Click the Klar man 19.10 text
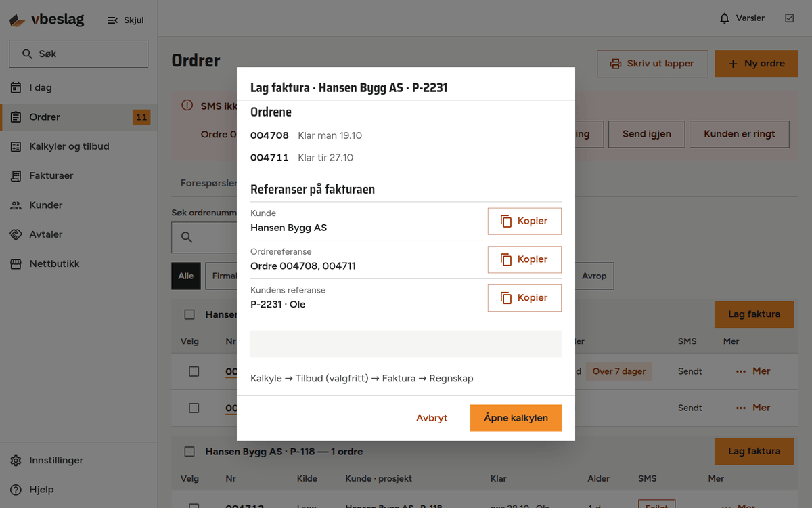 330,135
